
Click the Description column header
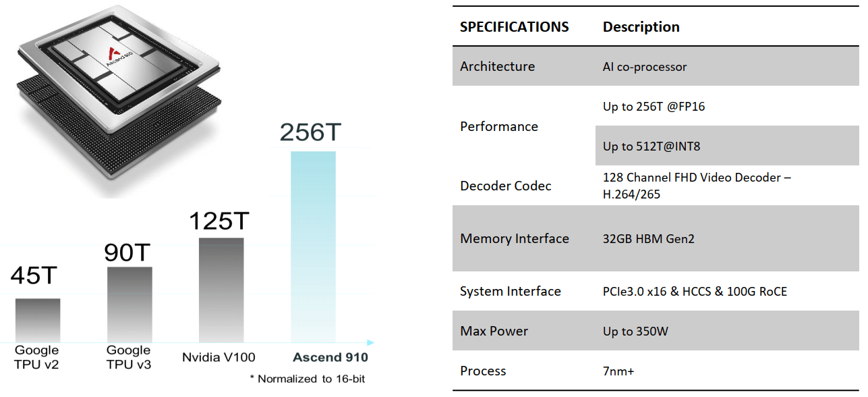click(x=641, y=27)
